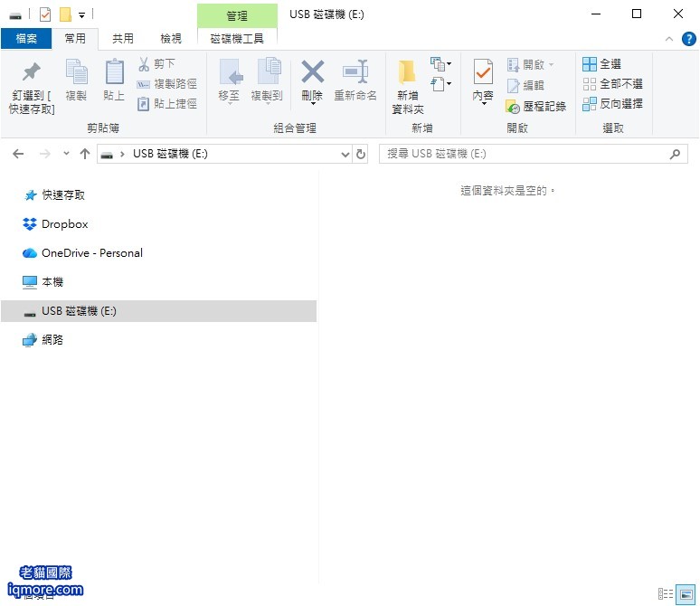Create a new folder (新增資料夾)

(407, 86)
